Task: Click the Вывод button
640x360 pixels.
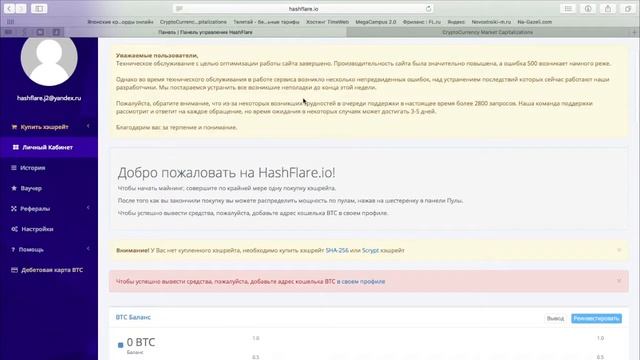Action: 556,318
